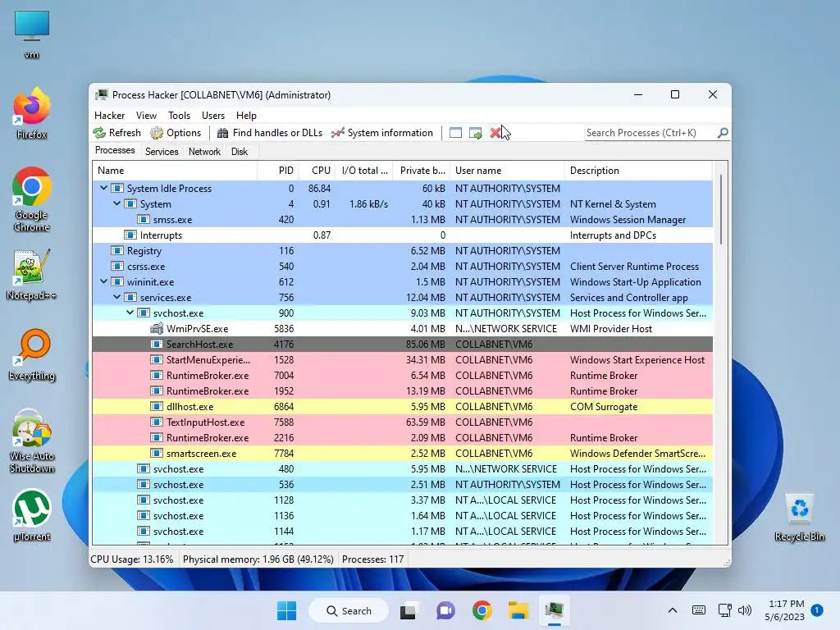This screenshot has width=840, height=630.
Task: Collapse the System Idle Process tree
Action: point(103,188)
